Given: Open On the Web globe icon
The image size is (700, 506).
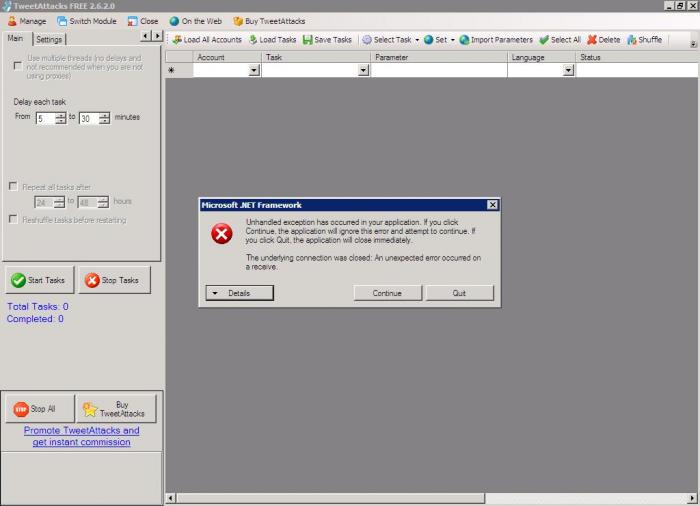Looking at the screenshot, I should pos(174,21).
